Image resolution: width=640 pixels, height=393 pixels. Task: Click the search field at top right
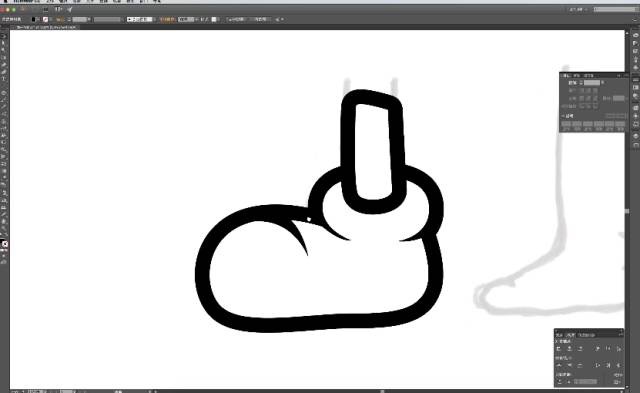tap(617, 9)
